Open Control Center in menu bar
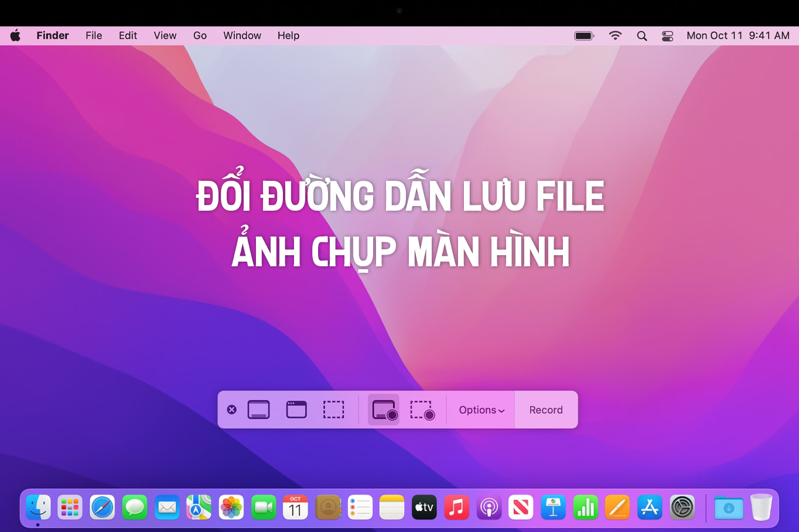Viewport: 799px width, 532px height. [x=667, y=36]
